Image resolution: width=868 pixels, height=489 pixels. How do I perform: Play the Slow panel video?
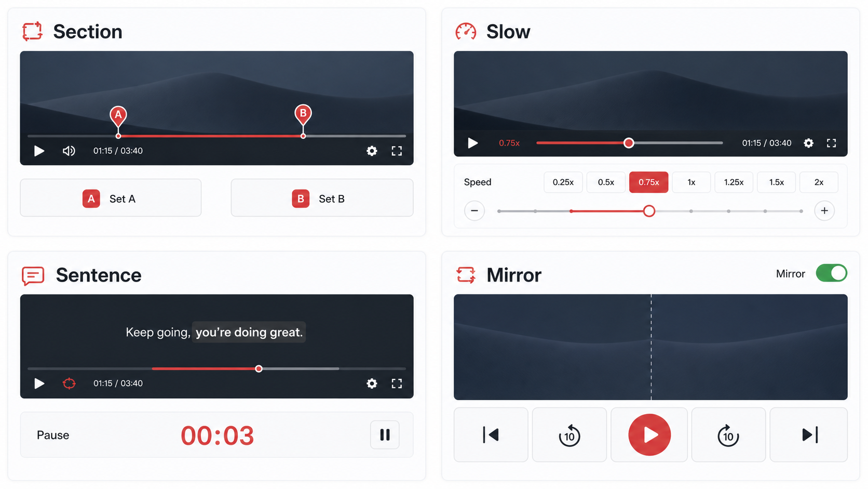472,143
